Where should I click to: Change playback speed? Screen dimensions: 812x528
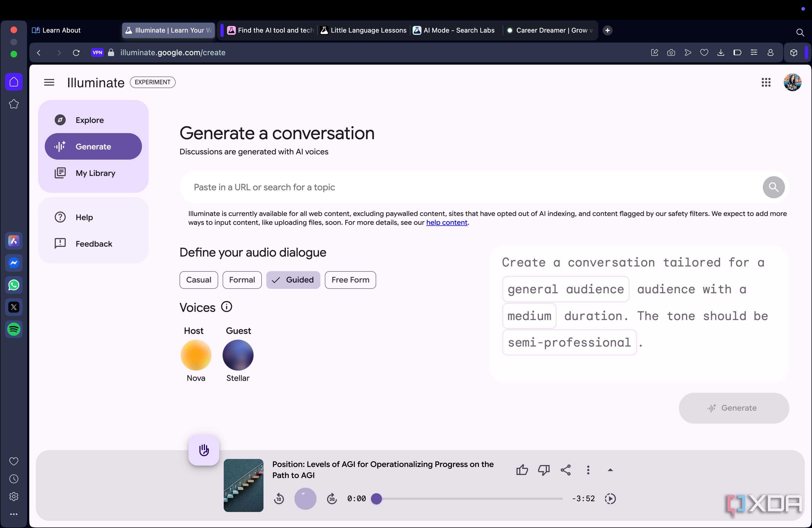pyautogui.click(x=610, y=499)
